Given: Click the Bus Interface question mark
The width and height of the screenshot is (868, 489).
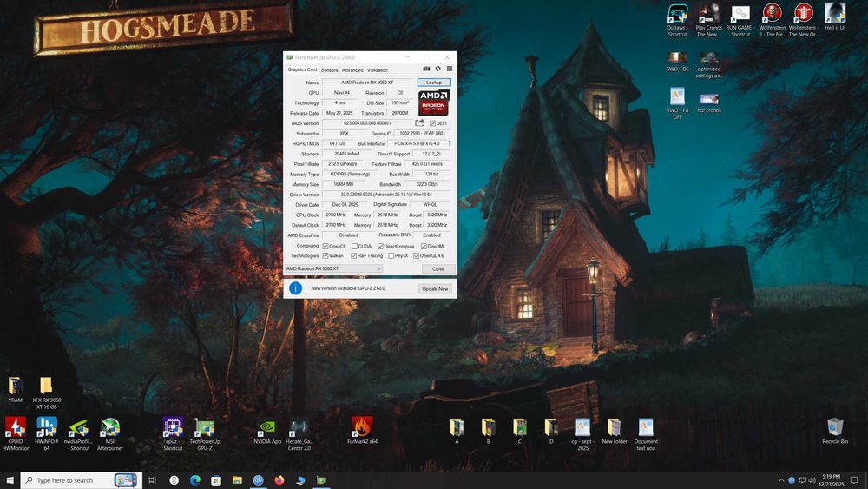Looking at the screenshot, I should [x=449, y=143].
